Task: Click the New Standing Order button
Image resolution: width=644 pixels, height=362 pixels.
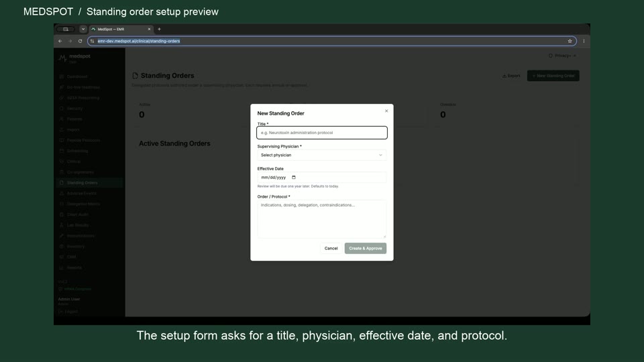Action: pyautogui.click(x=553, y=76)
